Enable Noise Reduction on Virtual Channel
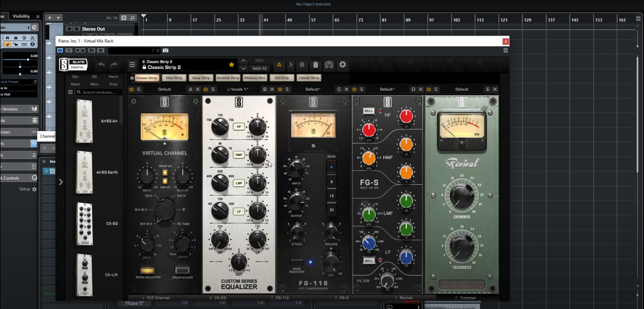 [148, 270]
